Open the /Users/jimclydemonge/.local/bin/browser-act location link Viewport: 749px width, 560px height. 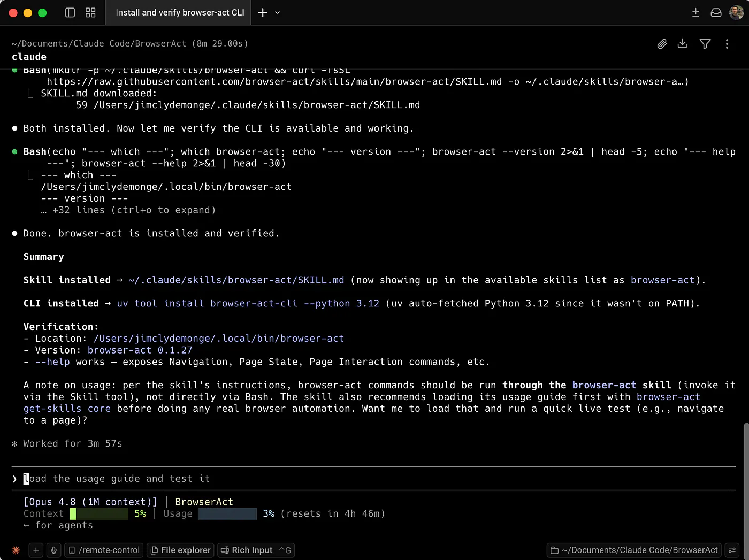pos(219,339)
